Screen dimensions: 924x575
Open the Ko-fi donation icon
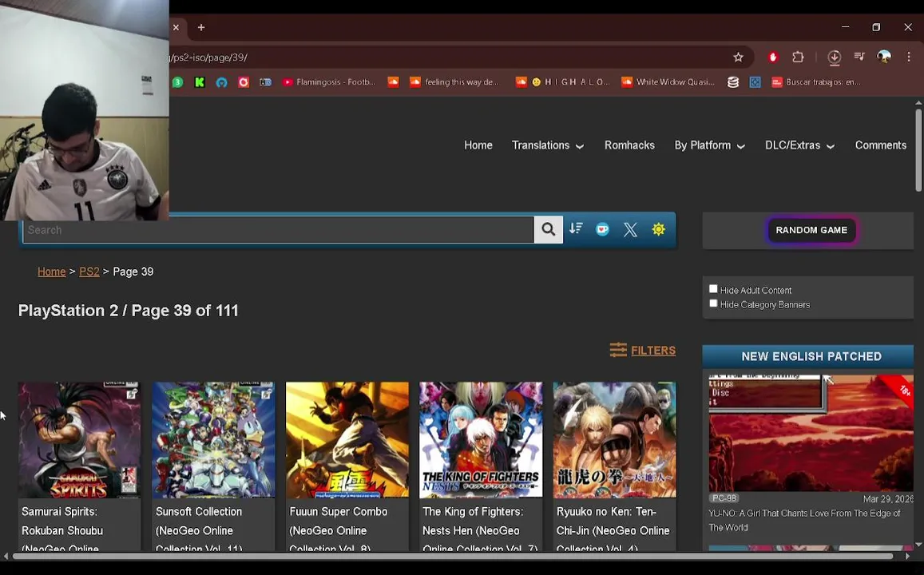pos(602,229)
